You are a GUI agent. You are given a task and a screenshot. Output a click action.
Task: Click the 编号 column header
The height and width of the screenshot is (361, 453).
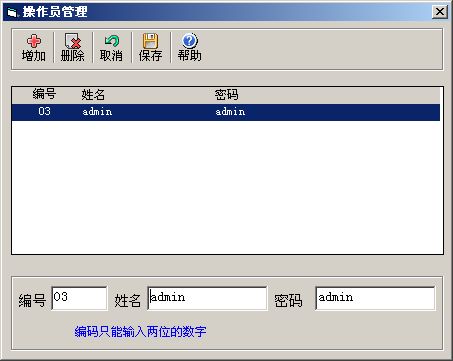[x=44, y=94]
